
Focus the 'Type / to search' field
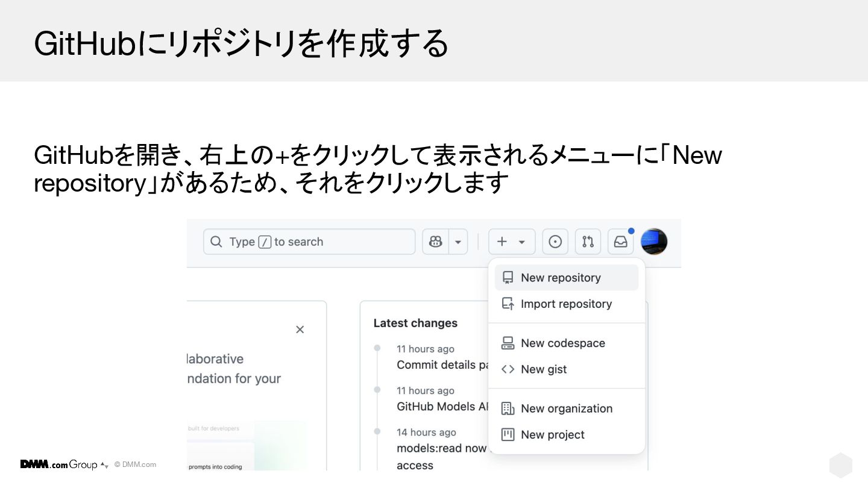pos(309,242)
